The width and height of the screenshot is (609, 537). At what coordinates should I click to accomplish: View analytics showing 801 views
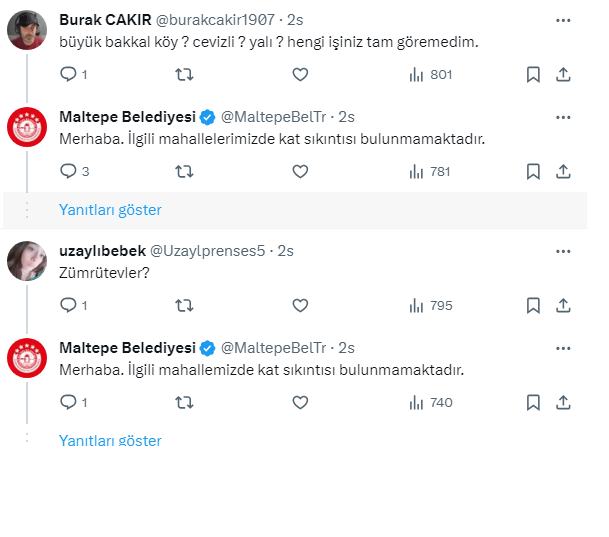pos(431,74)
